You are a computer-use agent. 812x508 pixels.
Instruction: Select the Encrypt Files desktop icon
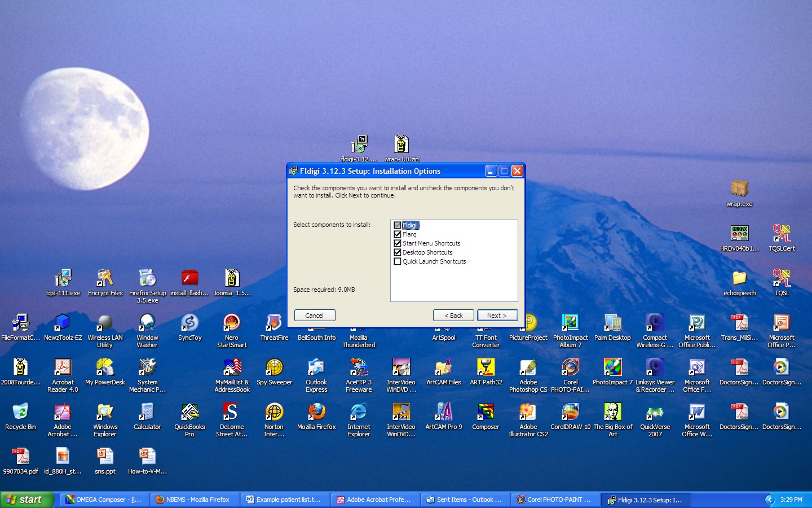click(105, 278)
